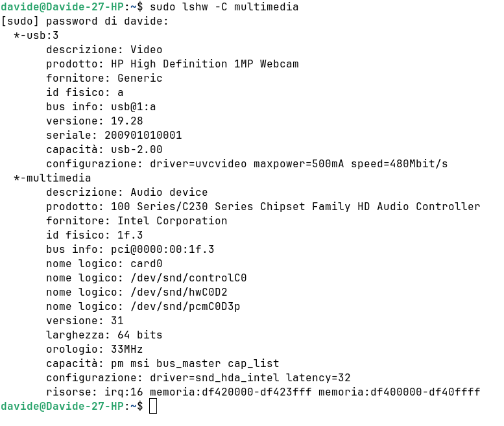The image size is (504, 426).
Task: Click the 'descrizione: Audio device' line
Action: tap(127, 192)
